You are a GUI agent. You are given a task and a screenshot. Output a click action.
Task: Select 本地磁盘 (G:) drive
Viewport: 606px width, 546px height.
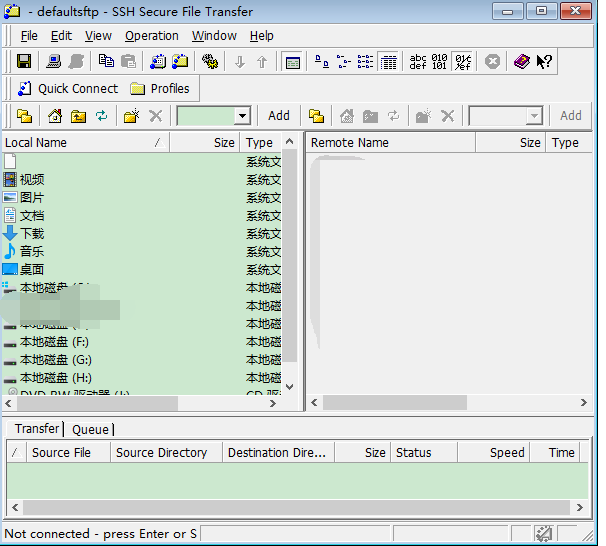pos(48,360)
